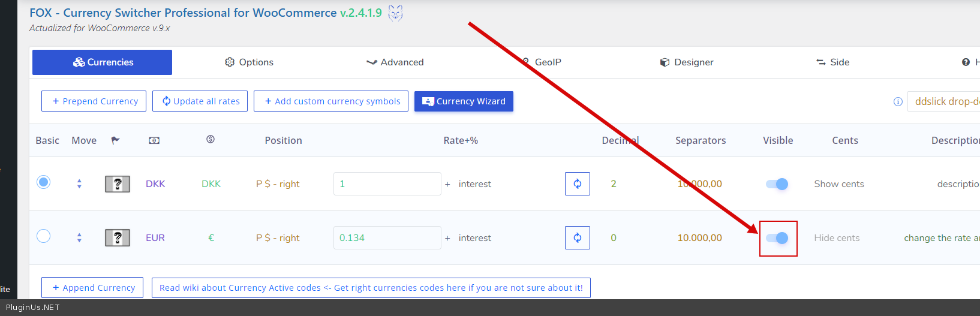The image size is (980, 316).
Task: Click the DKK rate field showing 1
Action: click(x=387, y=183)
